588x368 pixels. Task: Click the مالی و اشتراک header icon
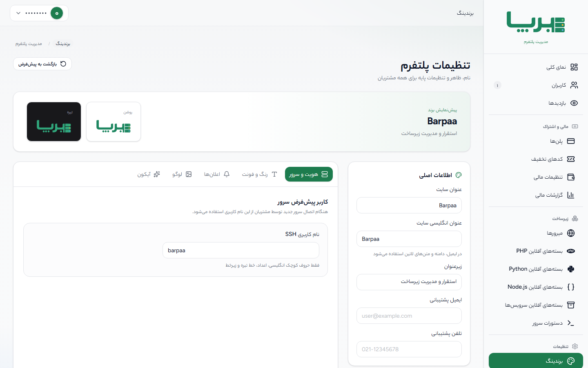(x=575, y=127)
